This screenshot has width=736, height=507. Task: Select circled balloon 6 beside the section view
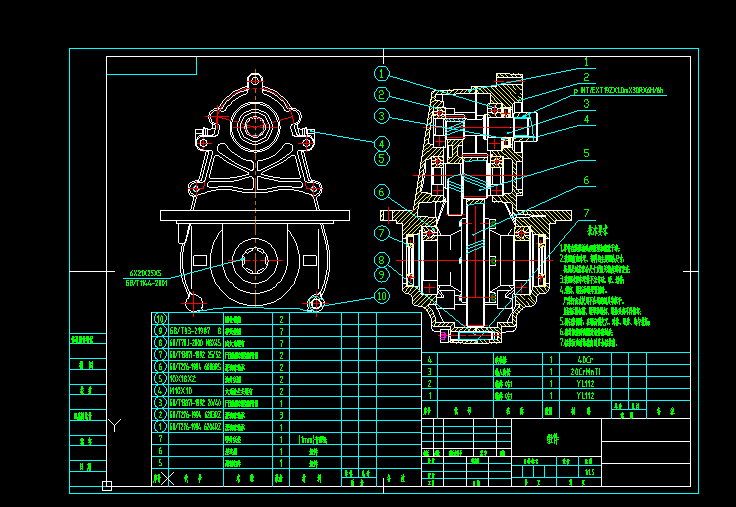pyautogui.click(x=382, y=192)
